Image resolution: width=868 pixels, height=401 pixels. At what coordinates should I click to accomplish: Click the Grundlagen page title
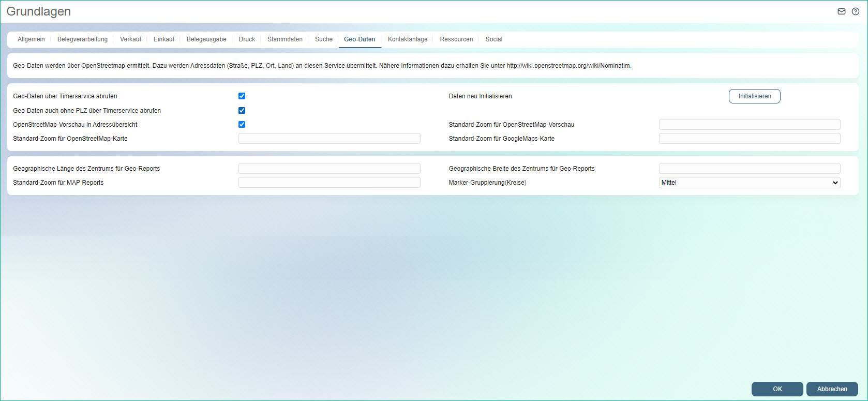pos(39,11)
